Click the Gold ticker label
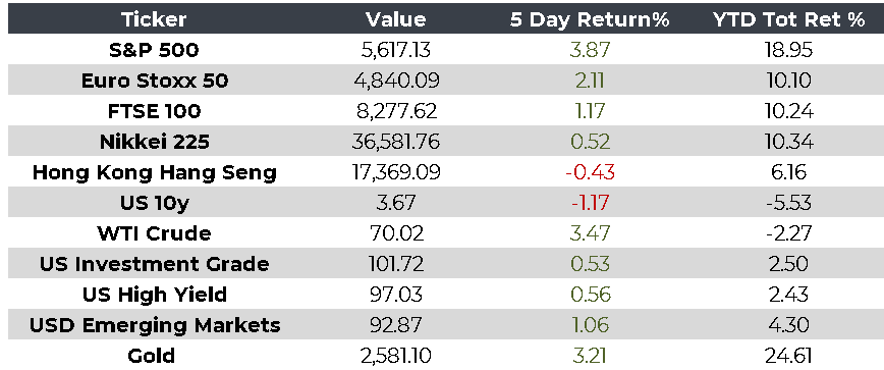884x370 pixels. (x=151, y=356)
